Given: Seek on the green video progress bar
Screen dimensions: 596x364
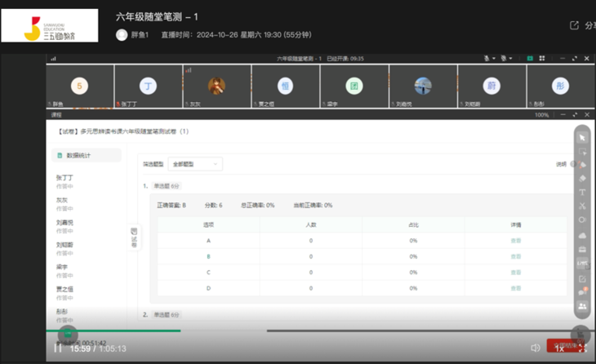Looking at the screenshot, I should pyautogui.click(x=122, y=331).
